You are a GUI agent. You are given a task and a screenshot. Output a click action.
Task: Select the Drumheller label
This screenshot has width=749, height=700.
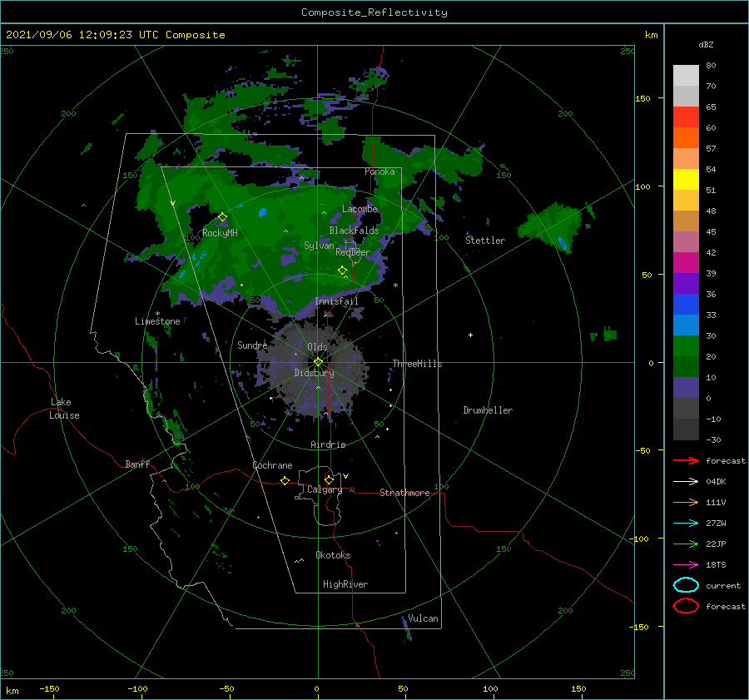488,410
